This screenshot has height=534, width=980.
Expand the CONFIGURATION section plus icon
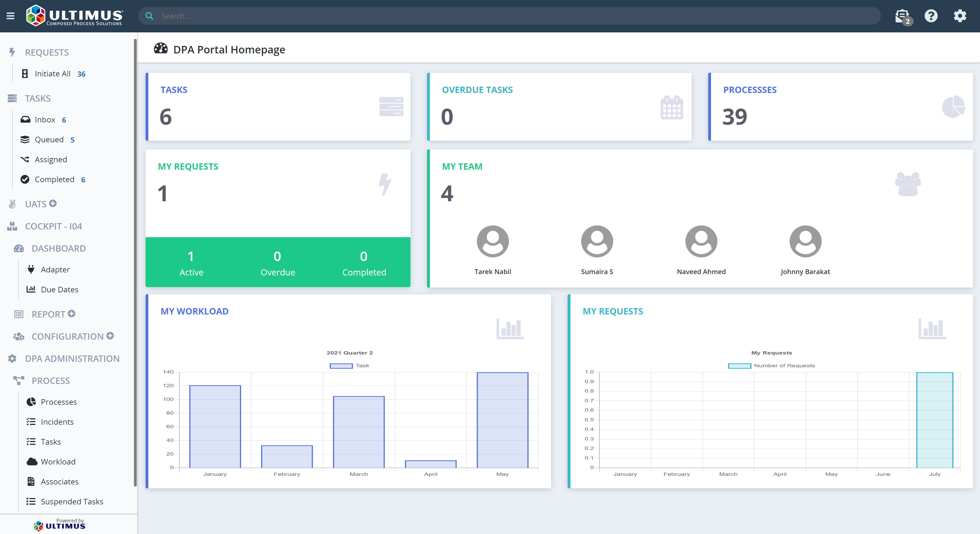coord(110,336)
